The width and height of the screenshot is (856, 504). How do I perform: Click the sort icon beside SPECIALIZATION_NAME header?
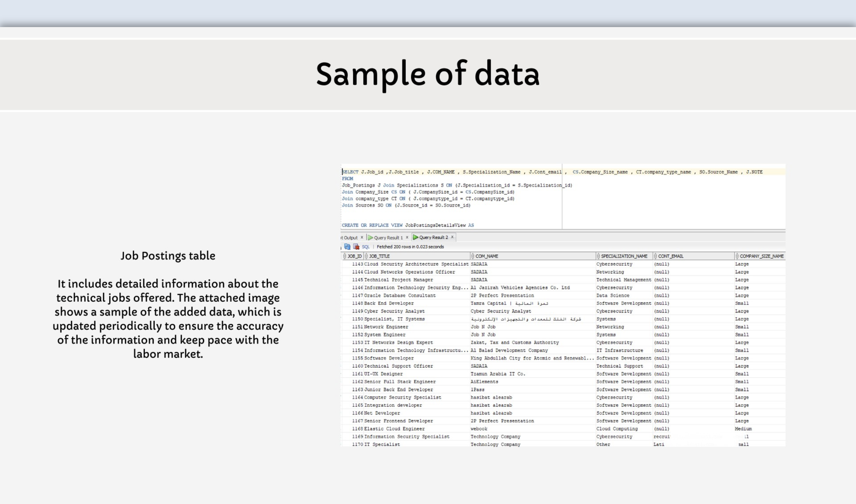pos(598,256)
